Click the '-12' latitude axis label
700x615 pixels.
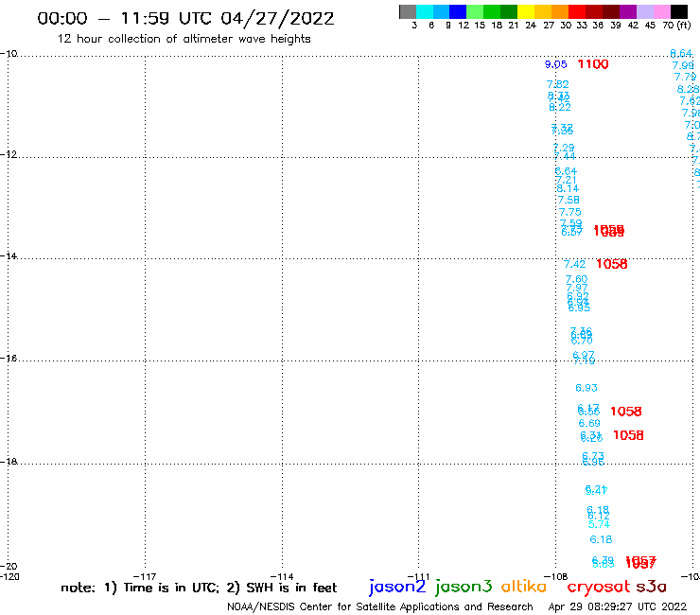[x=9, y=154]
